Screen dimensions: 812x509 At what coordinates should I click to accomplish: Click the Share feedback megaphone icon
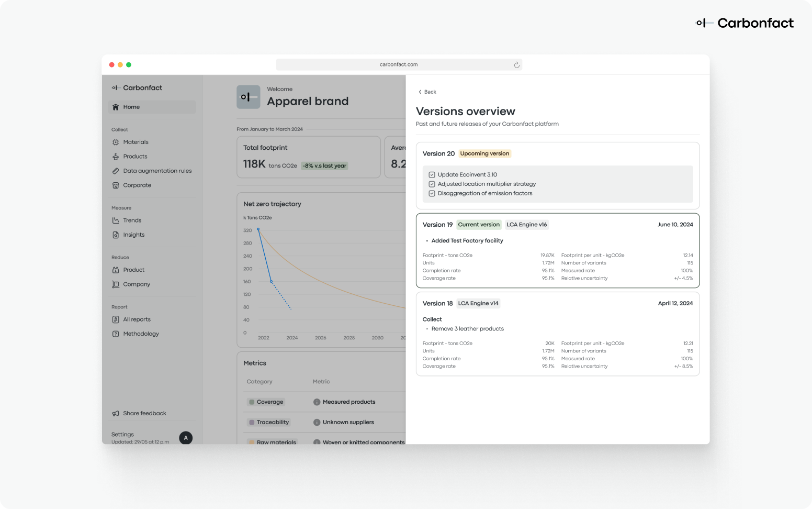click(x=116, y=413)
